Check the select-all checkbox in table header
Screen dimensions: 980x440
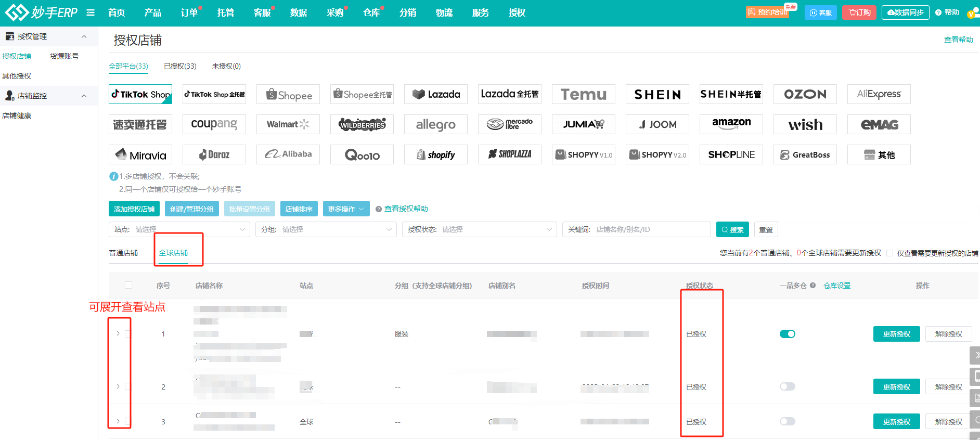click(128, 285)
